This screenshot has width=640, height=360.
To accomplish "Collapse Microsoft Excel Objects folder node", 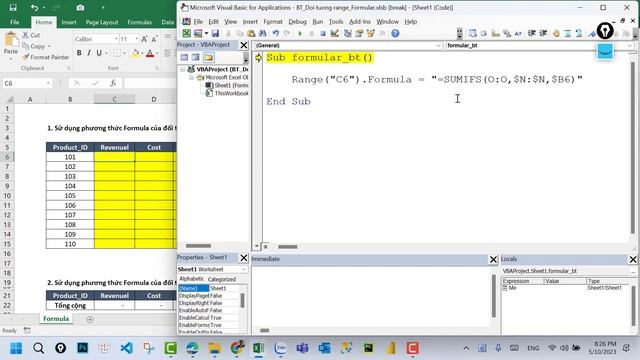I will tap(191, 77).
